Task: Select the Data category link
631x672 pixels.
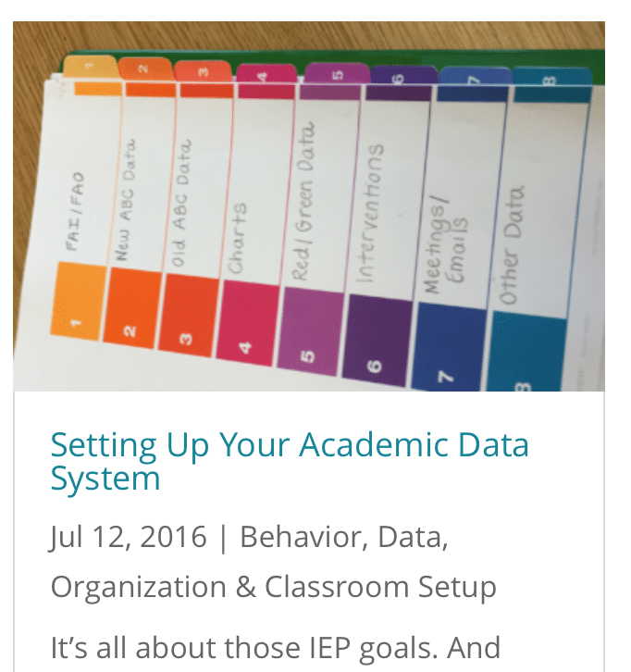Action: (x=413, y=536)
